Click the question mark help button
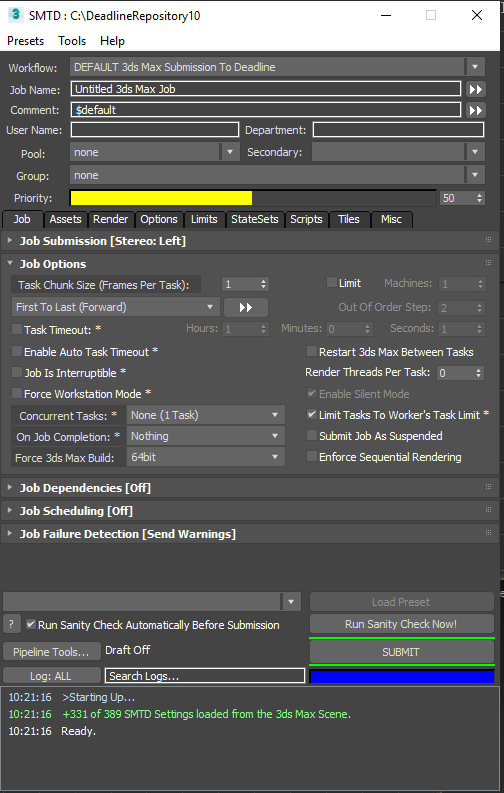 (11, 624)
